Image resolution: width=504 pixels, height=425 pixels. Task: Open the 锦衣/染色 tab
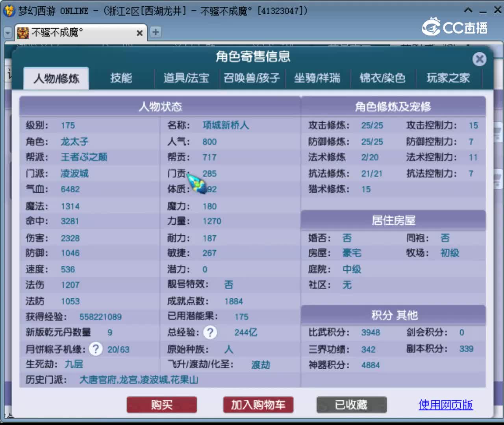pos(383,78)
